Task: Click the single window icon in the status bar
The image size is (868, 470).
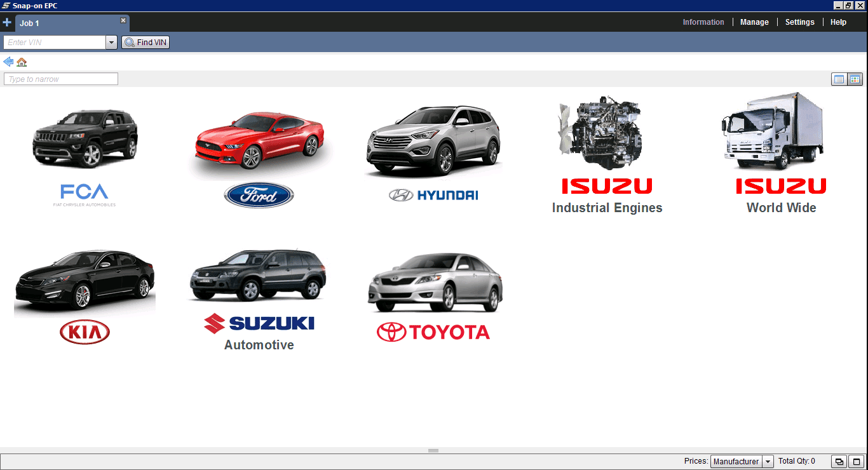Action: point(856,462)
